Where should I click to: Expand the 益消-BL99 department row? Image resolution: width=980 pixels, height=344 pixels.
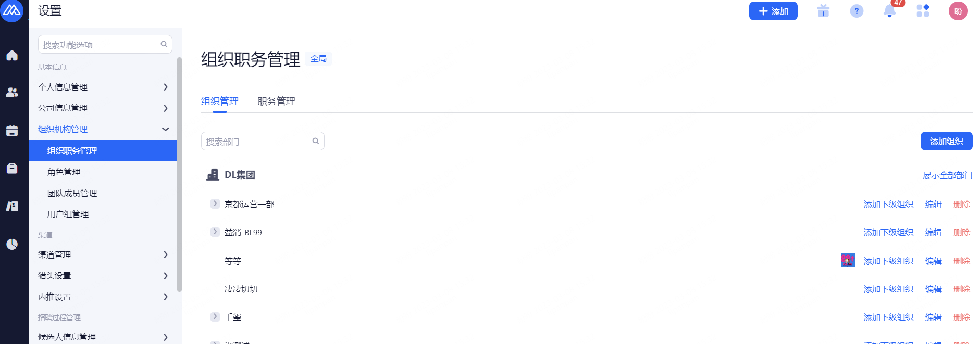tap(215, 232)
